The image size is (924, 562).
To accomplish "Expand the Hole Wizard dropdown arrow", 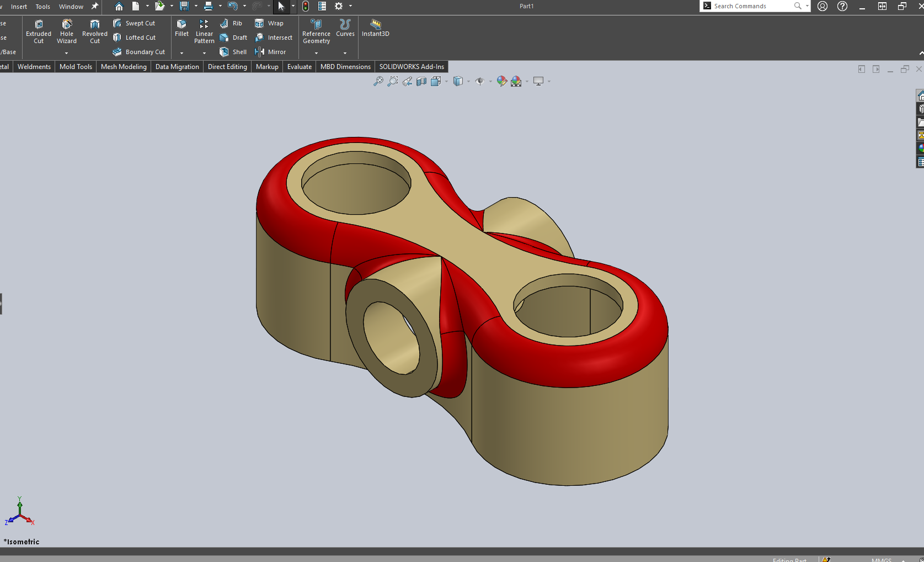I will click(66, 53).
